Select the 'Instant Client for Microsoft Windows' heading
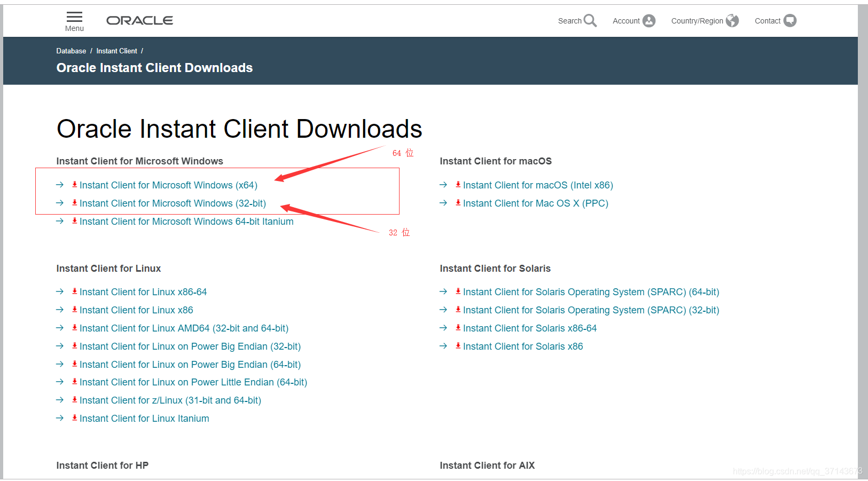This screenshot has width=868, height=481. 140,161
